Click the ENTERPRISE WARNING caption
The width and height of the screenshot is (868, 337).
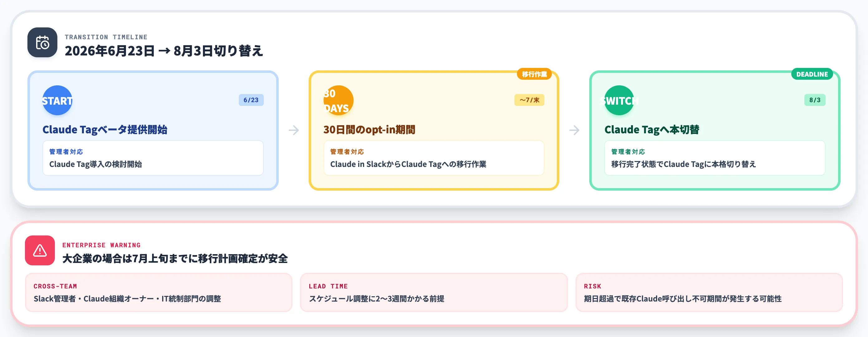coord(101,245)
